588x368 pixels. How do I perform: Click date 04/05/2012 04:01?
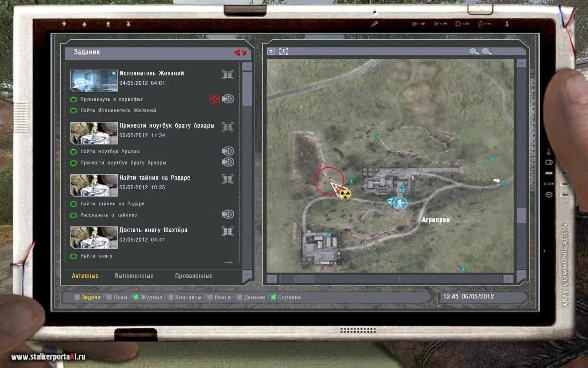click(142, 83)
